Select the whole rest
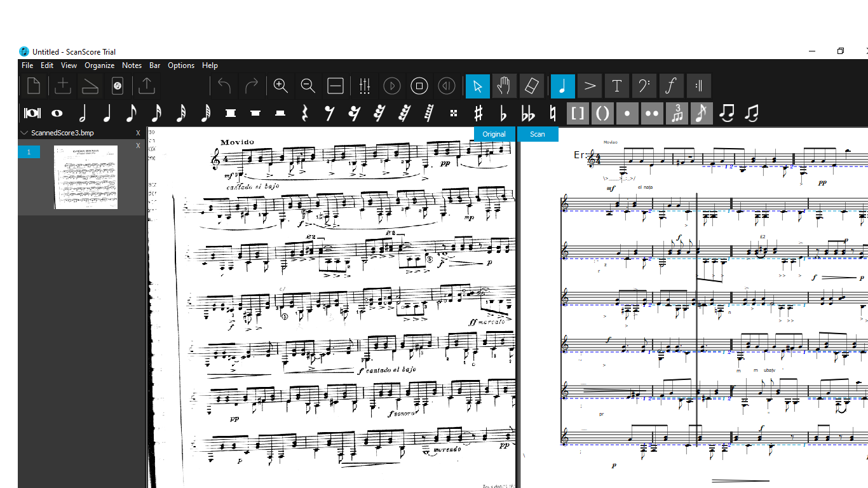This screenshot has height=488, width=868. [255, 113]
